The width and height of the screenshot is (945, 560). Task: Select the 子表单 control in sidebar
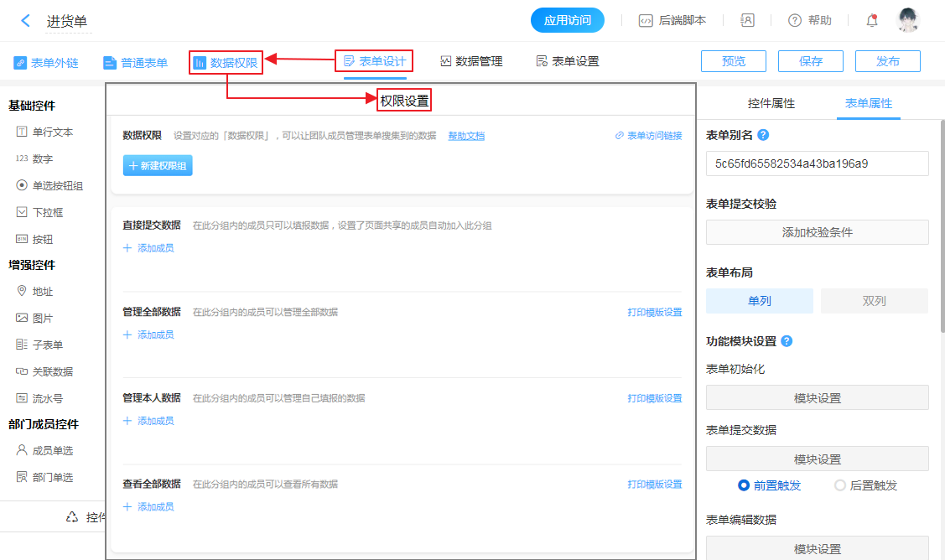[x=47, y=345]
